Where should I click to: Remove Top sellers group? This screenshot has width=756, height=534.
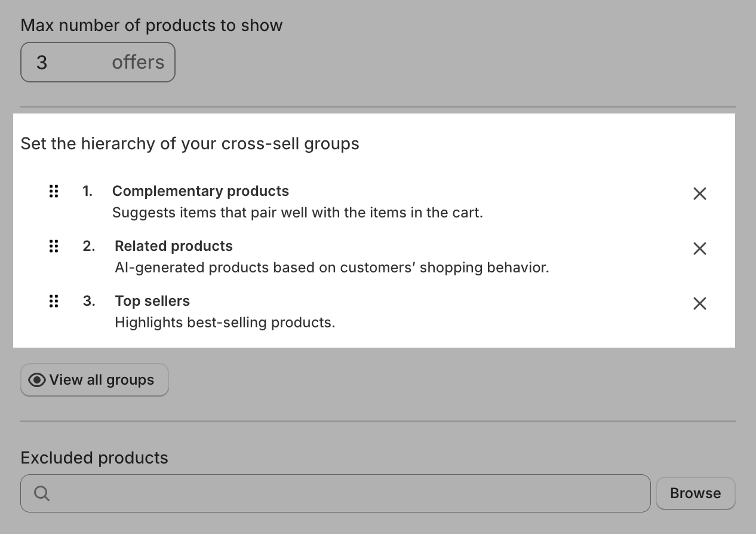(699, 303)
